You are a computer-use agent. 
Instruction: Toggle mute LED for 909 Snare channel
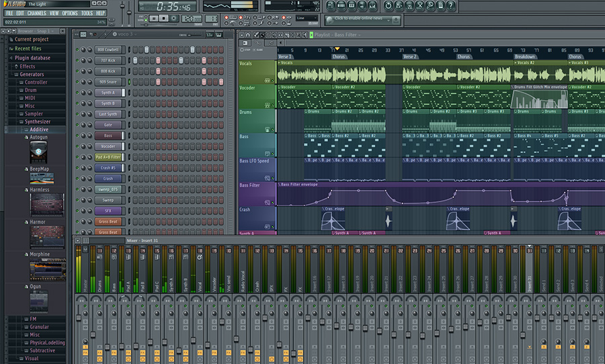[x=77, y=82]
